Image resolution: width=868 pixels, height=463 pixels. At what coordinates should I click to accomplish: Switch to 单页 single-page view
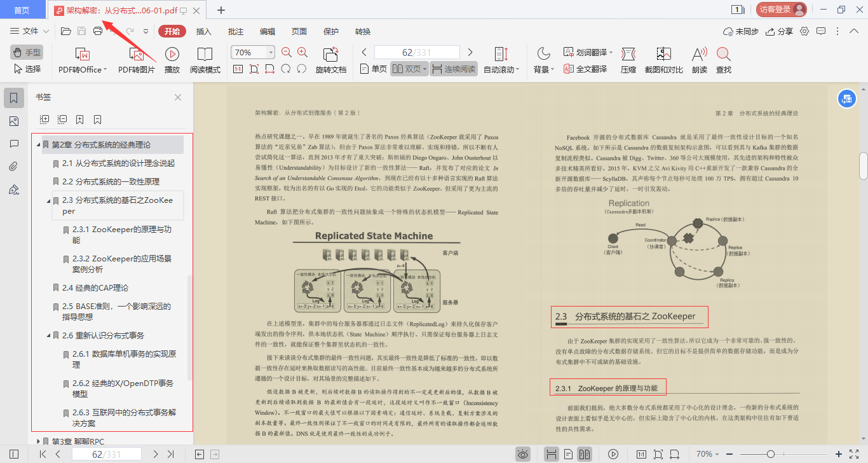[x=373, y=69]
